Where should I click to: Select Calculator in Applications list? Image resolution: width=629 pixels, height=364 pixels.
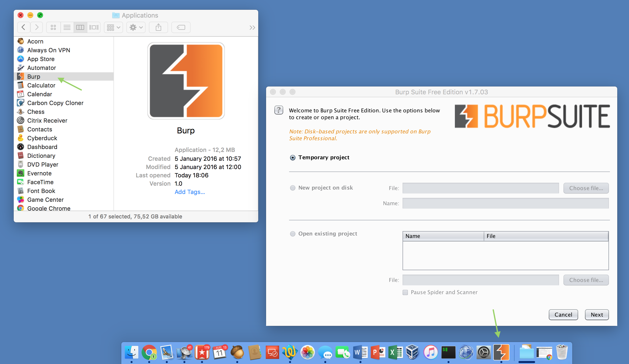click(64, 85)
